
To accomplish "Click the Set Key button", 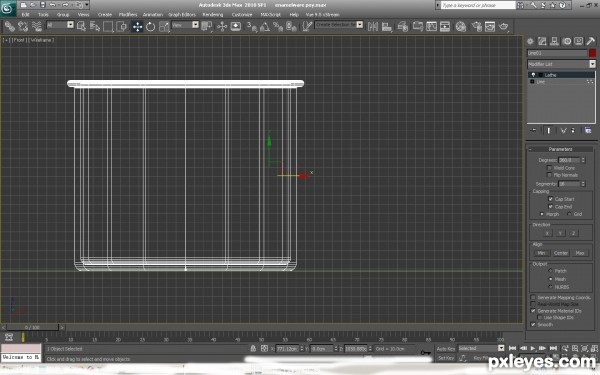I will click(446, 358).
